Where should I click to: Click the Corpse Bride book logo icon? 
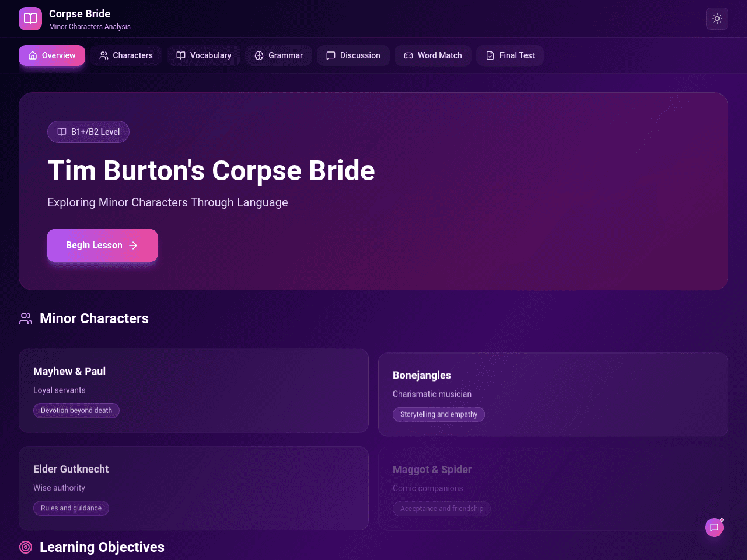pyautogui.click(x=30, y=19)
